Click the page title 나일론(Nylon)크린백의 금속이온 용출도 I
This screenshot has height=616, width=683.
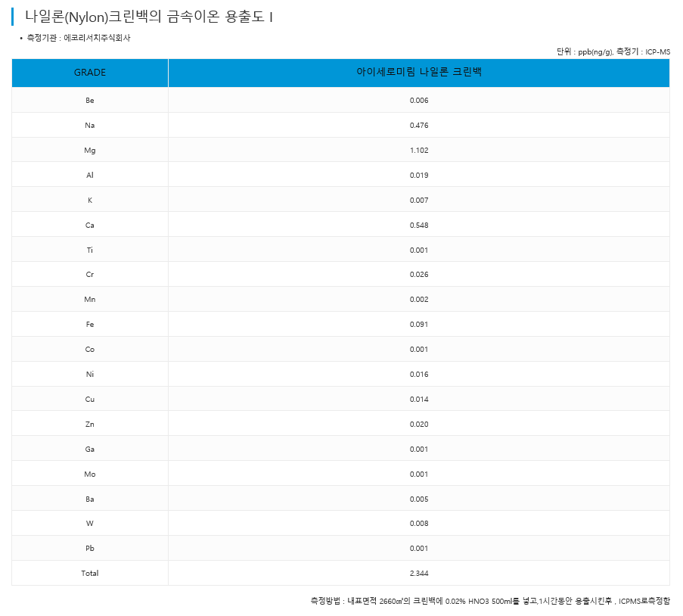tap(148, 17)
